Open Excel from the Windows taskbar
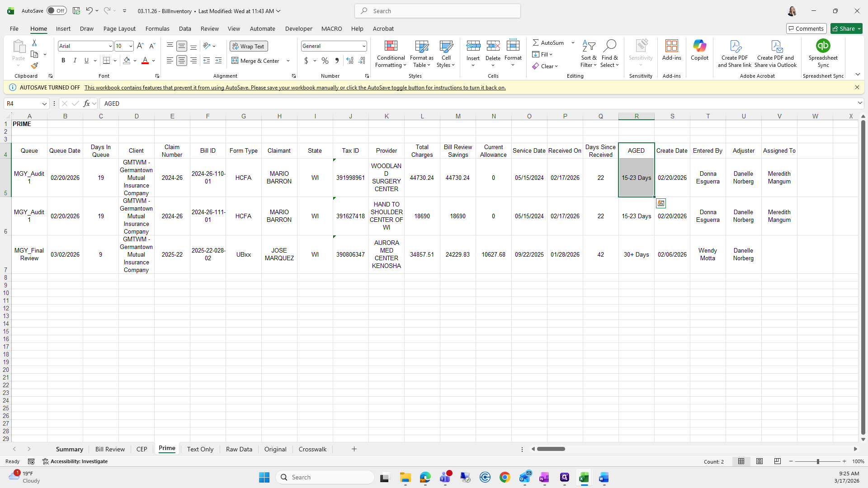 584,477
